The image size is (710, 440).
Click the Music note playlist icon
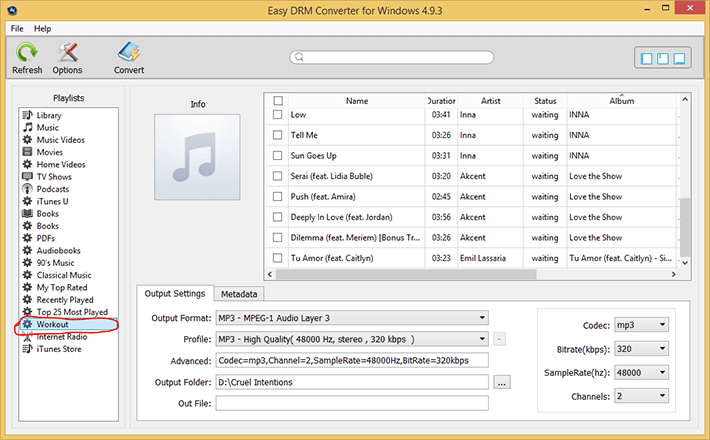coord(28,127)
